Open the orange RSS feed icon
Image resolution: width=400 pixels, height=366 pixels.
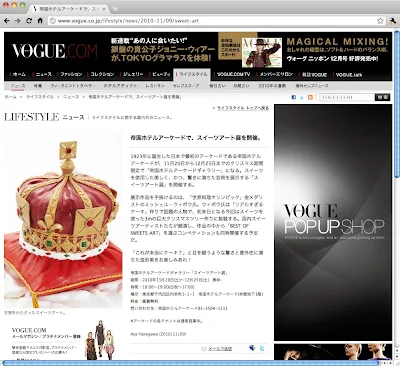pos(310,97)
